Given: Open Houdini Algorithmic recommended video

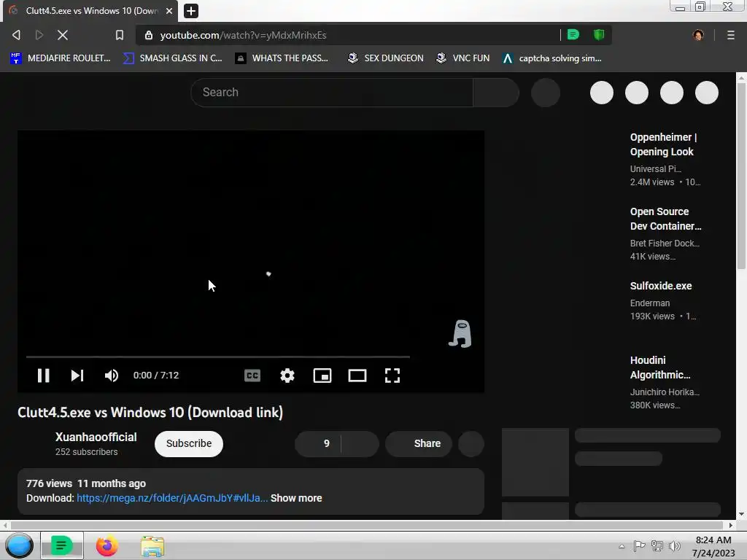Looking at the screenshot, I should (x=659, y=367).
